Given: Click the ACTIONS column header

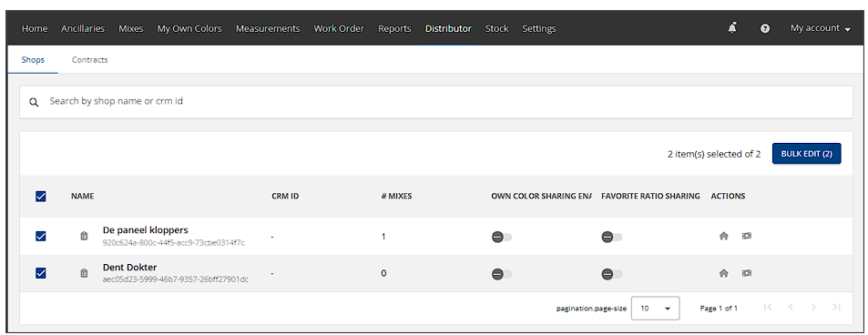Looking at the screenshot, I should (x=728, y=196).
